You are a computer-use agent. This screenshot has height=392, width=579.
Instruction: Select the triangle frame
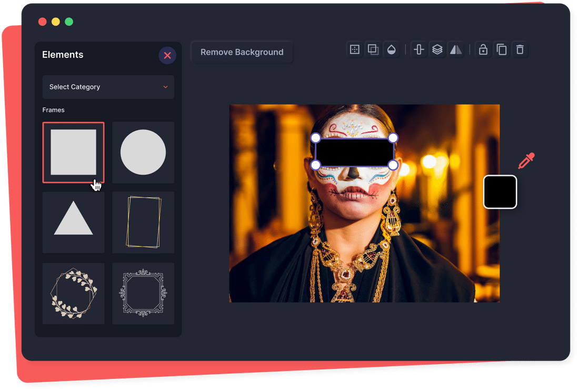pyautogui.click(x=73, y=223)
